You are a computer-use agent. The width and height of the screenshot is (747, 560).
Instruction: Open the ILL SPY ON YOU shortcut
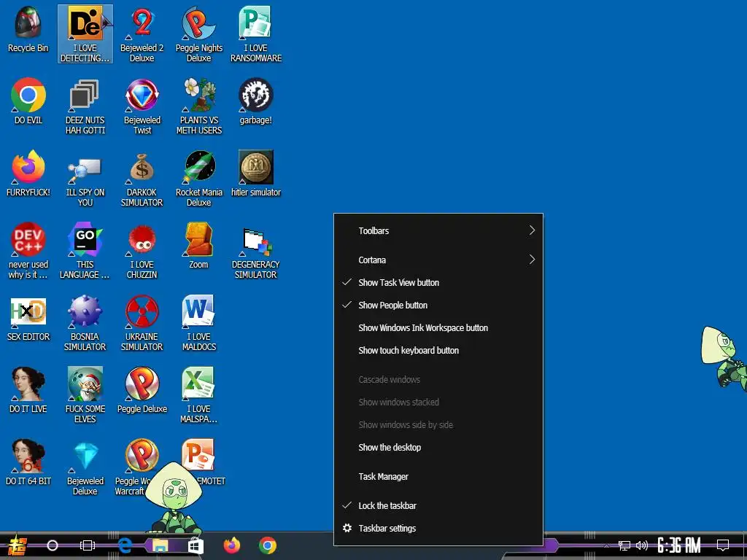(85, 179)
